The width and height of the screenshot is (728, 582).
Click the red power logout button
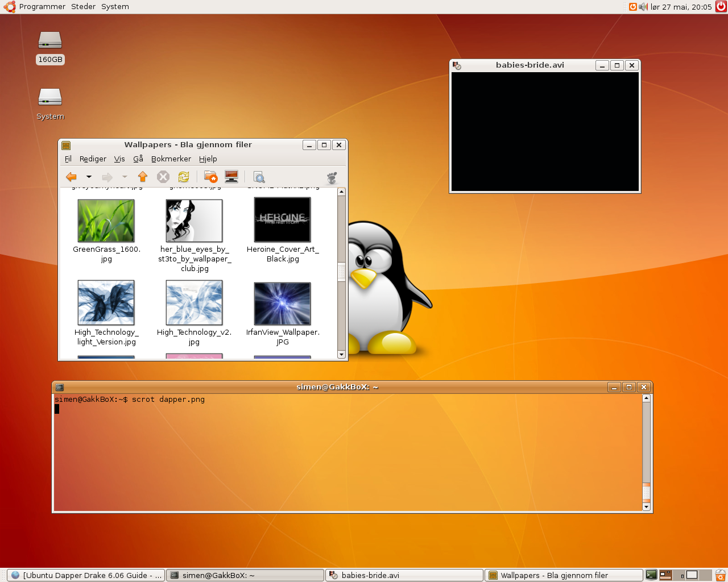(721, 7)
